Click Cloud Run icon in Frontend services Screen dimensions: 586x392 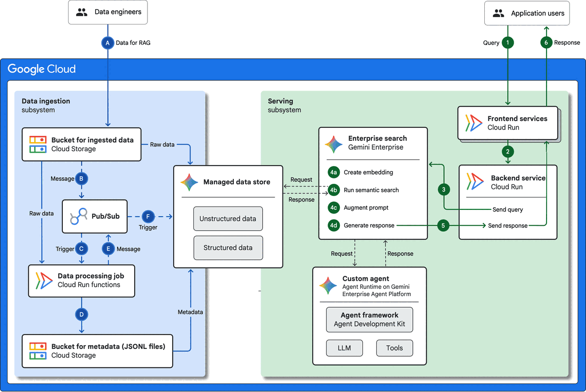[474, 123]
